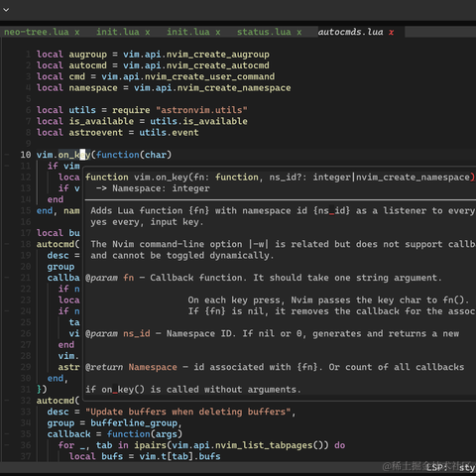
Task: Close the autocmds.lua tab with red x
Action: pyautogui.click(x=392, y=33)
